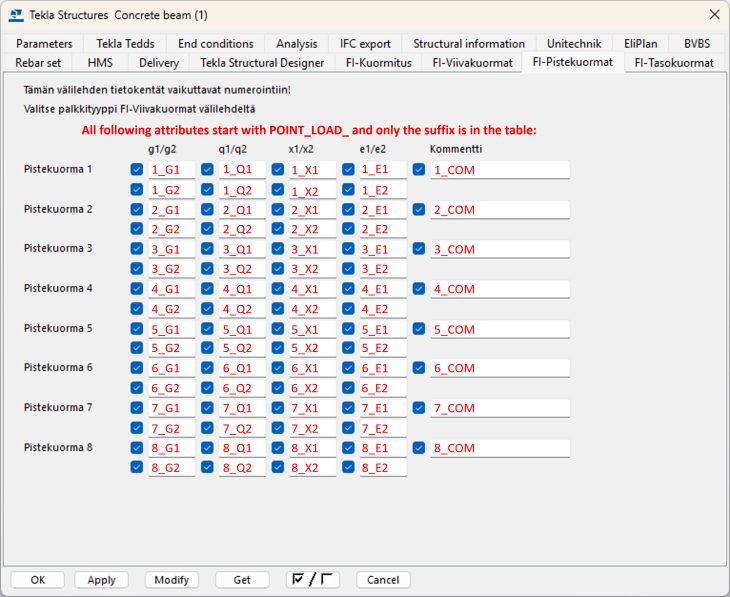Toggle all checkboxes on/off button
The width and height of the screenshot is (730, 597).
point(312,580)
